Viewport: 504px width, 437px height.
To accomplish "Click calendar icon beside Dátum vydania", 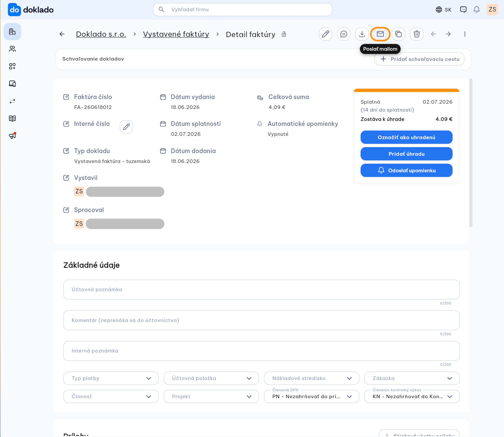I will pyautogui.click(x=163, y=97).
